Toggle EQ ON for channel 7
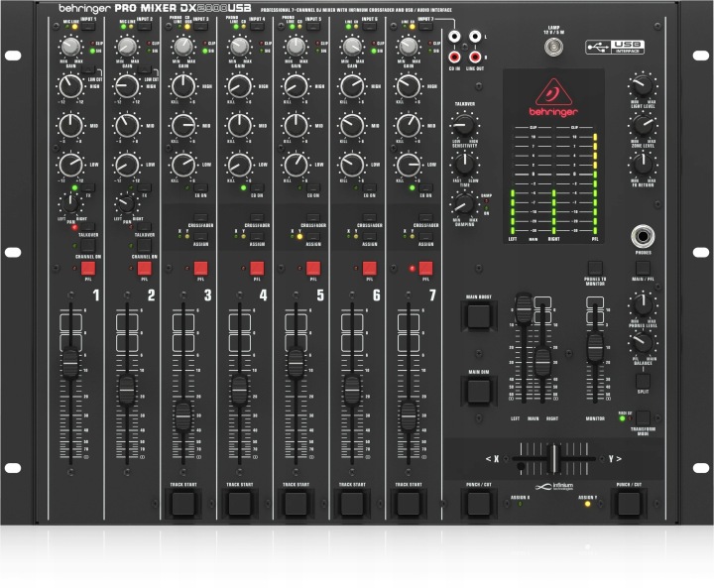The height and width of the screenshot is (588, 714). point(425,187)
